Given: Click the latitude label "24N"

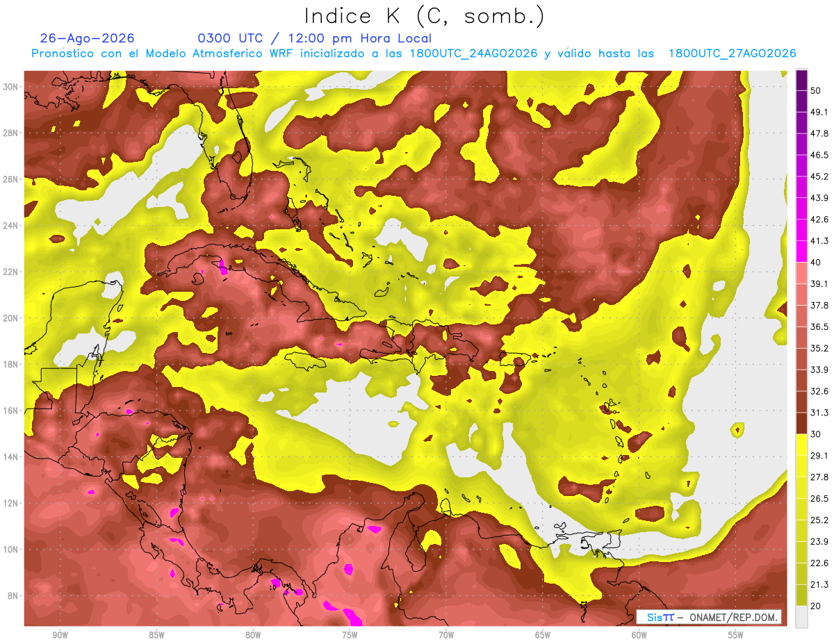Looking at the screenshot, I should pyautogui.click(x=10, y=226).
